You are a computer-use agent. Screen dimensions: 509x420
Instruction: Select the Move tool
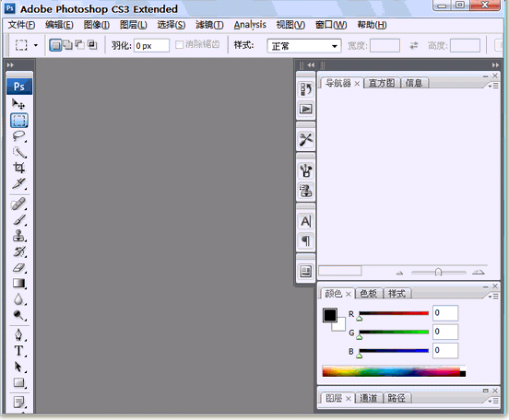[x=18, y=104]
